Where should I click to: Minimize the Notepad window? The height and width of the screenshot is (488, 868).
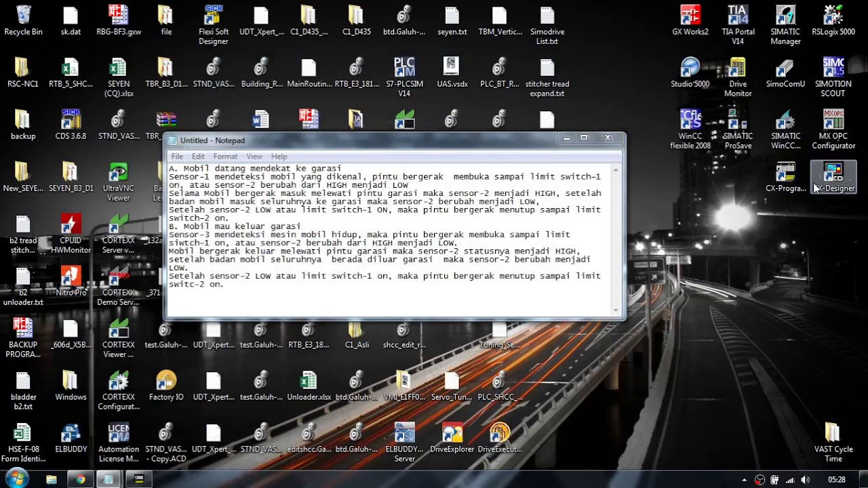[566, 138]
